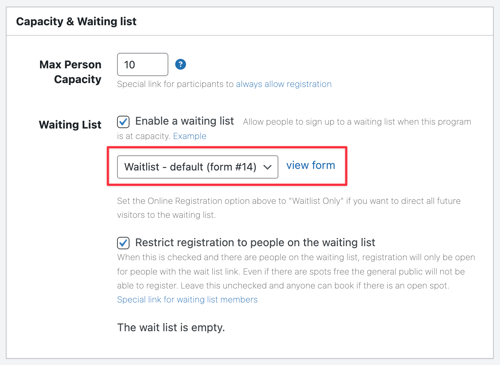Follow the view form link
The height and width of the screenshot is (365, 500).
tap(311, 165)
